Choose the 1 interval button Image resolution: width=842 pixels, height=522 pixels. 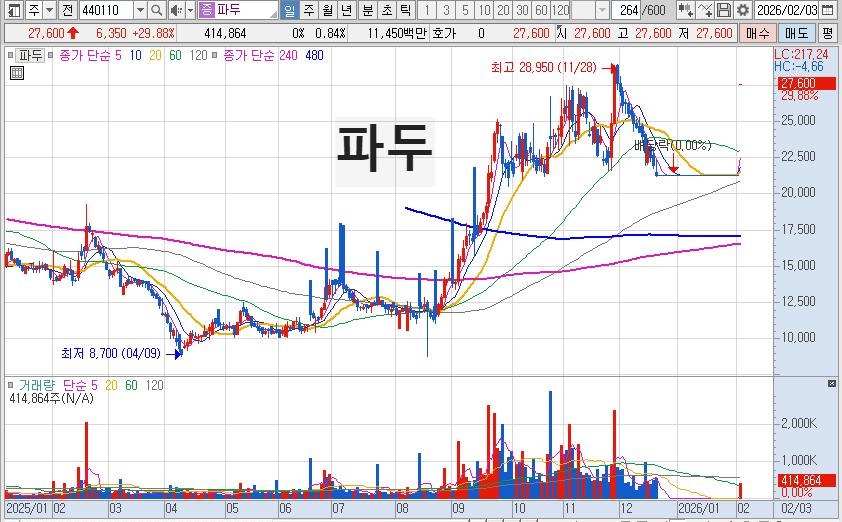pos(427,10)
